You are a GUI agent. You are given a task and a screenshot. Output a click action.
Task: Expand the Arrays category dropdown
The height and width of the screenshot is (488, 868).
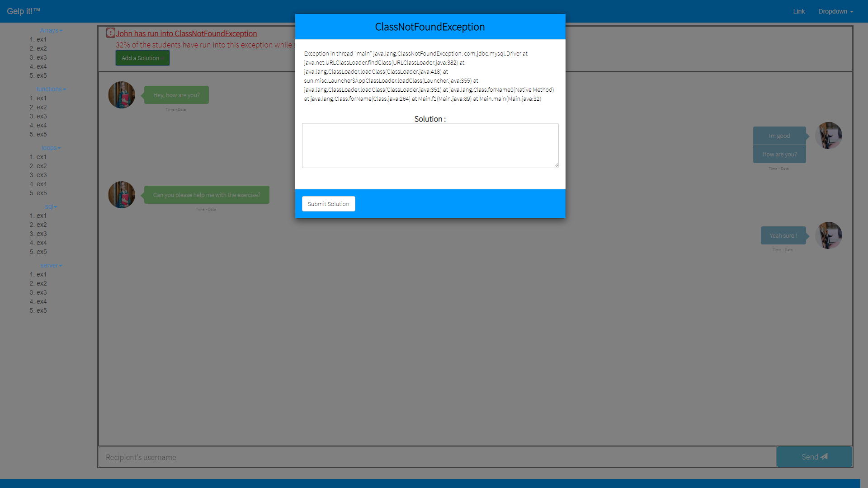51,30
